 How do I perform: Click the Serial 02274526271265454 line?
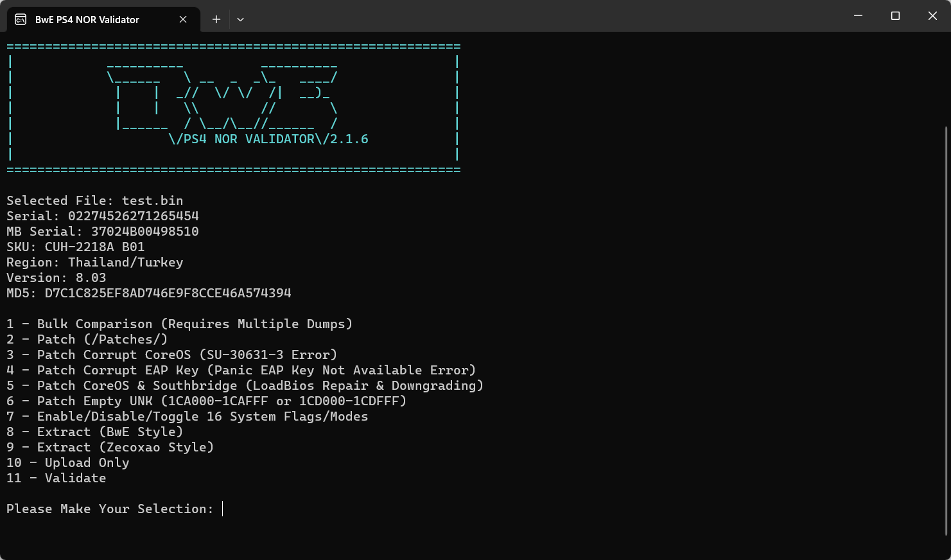tap(103, 216)
